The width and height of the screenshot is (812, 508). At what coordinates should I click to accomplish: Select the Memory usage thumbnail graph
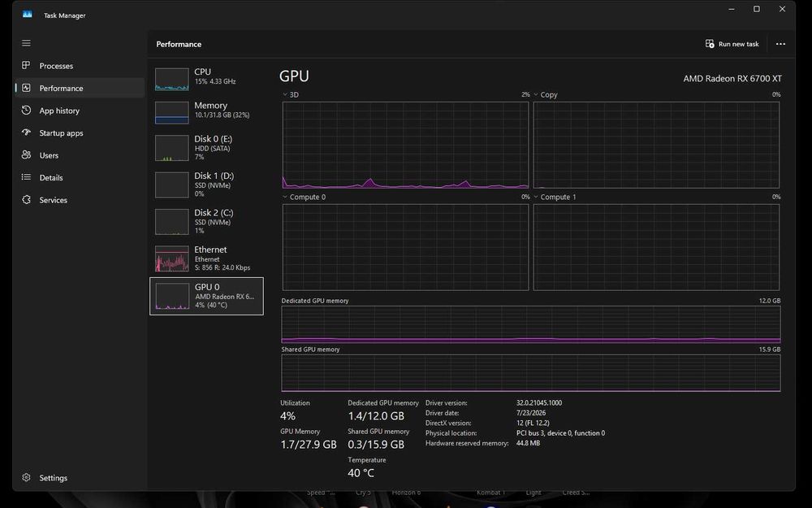(172, 112)
